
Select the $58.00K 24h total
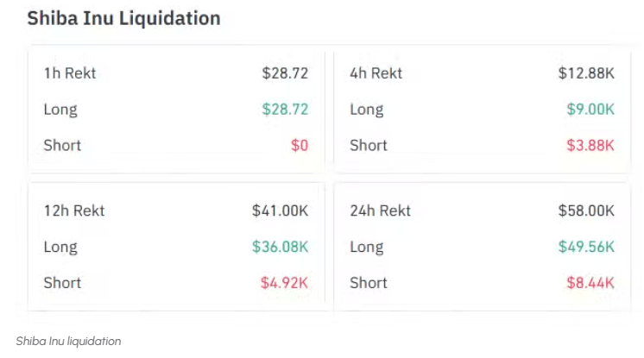(x=586, y=210)
